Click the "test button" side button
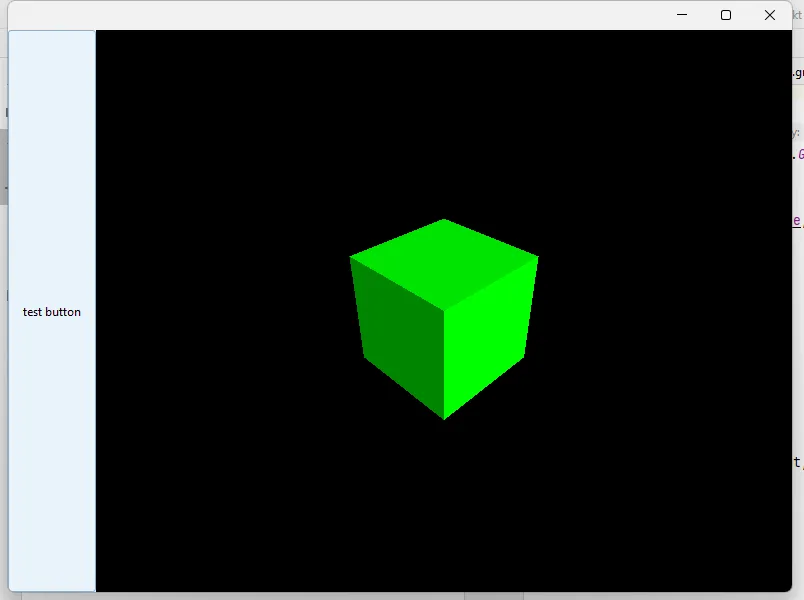Image resolution: width=804 pixels, height=600 pixels. (x=52, y=311)
